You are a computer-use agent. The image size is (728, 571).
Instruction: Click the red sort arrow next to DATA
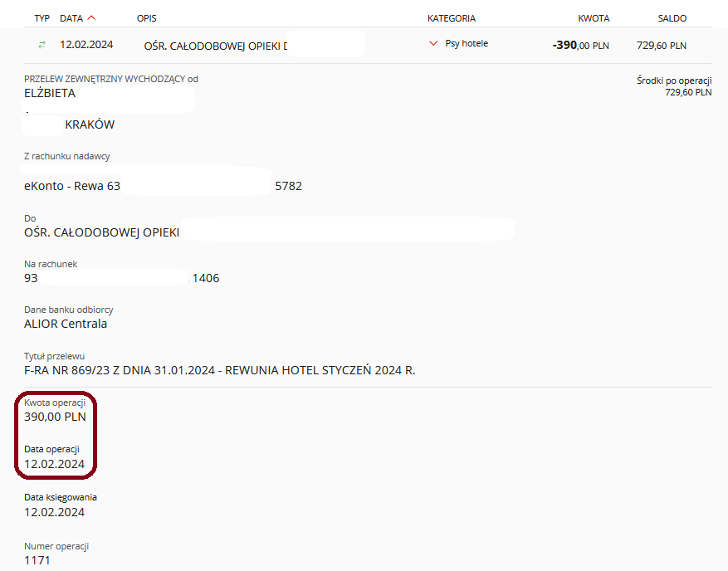(x=91, y=18)
